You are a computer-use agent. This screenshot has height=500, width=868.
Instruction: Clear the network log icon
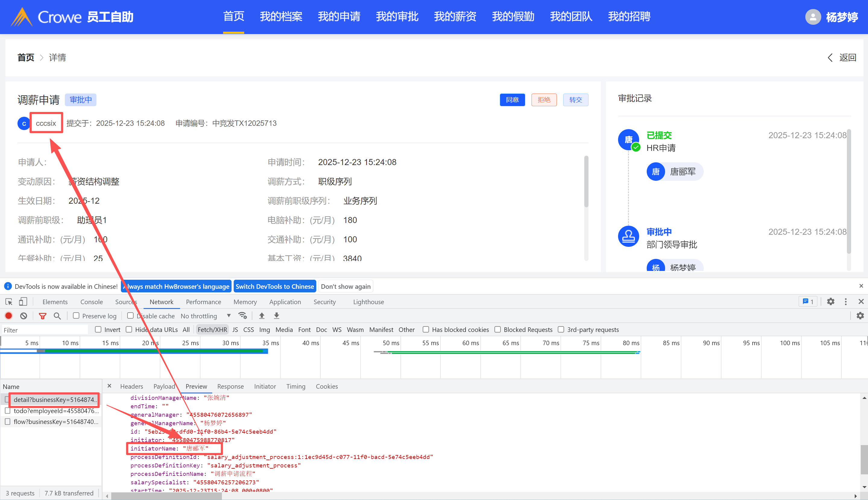tap(23, 316)
